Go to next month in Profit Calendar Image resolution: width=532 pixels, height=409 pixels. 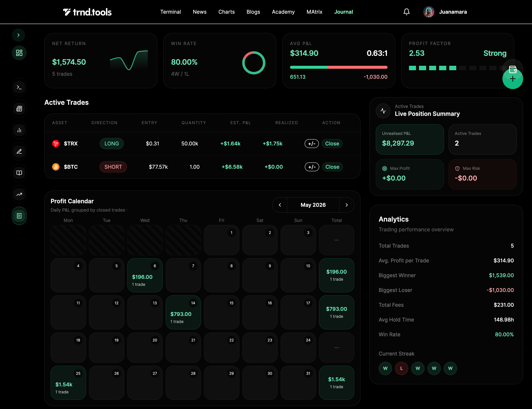click(347, 205)
